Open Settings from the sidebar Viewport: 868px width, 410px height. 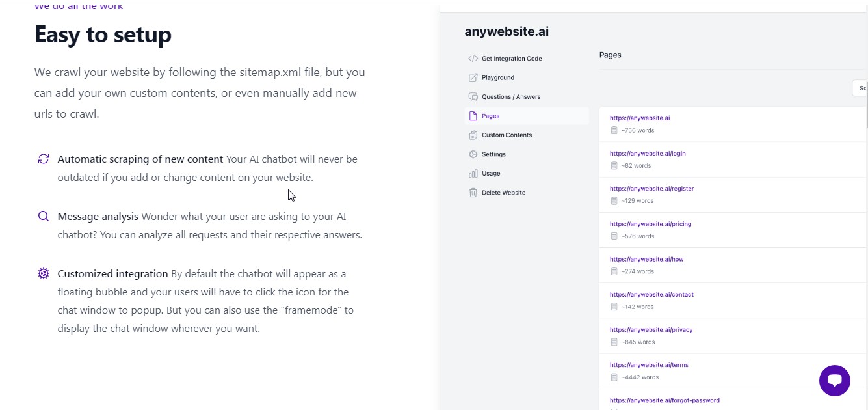(528, 154)
